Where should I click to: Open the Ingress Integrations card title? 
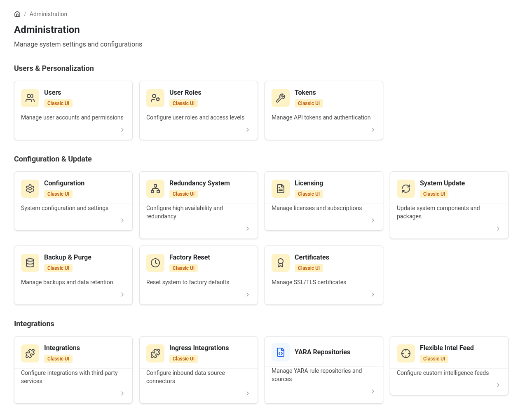click(199, 348)
